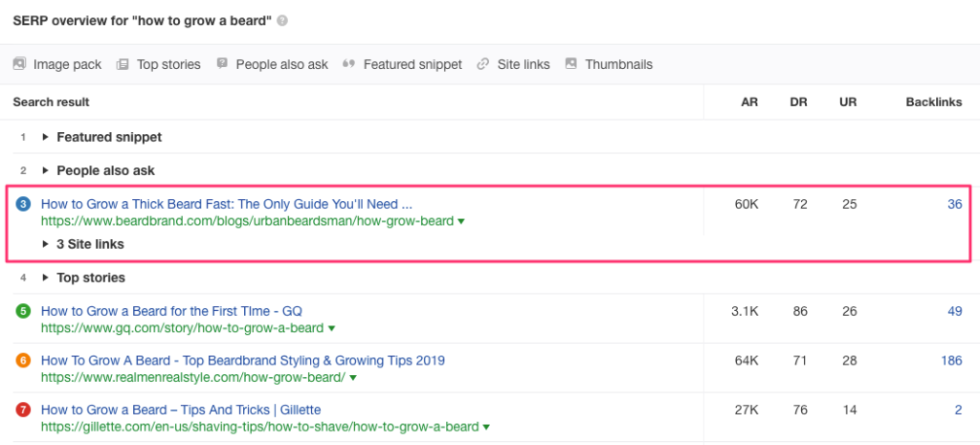Open the realmenrealstyle.com URL dropdown arrow

353,378
